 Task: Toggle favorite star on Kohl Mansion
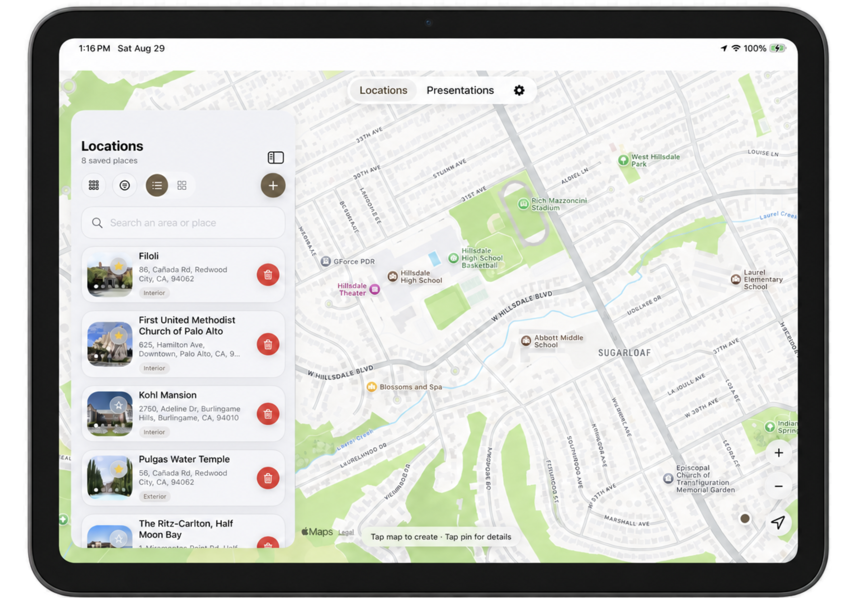pos(118,405)
